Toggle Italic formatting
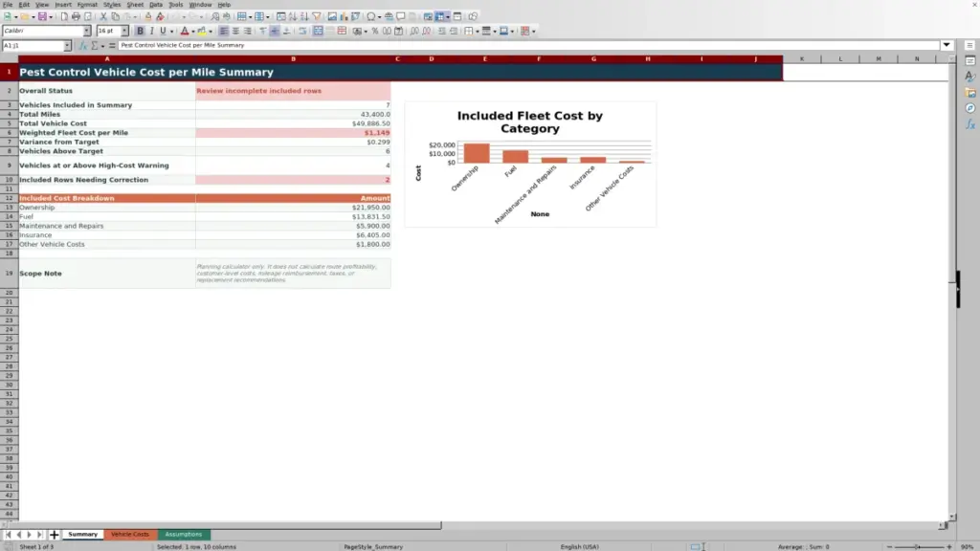Viewport: 980px width, 551px height. [x=151, y=31]
